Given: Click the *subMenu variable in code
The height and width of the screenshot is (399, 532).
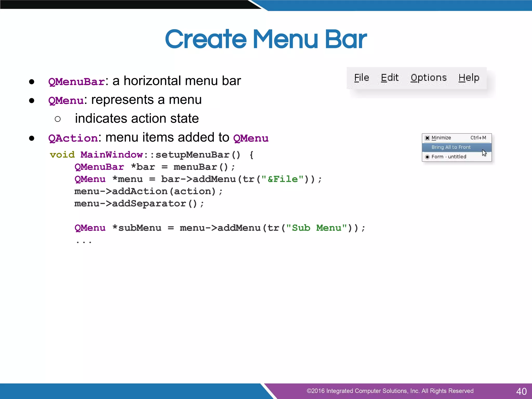Looking at the screenshot, I should pyautogui.click(x=137, y=228).
